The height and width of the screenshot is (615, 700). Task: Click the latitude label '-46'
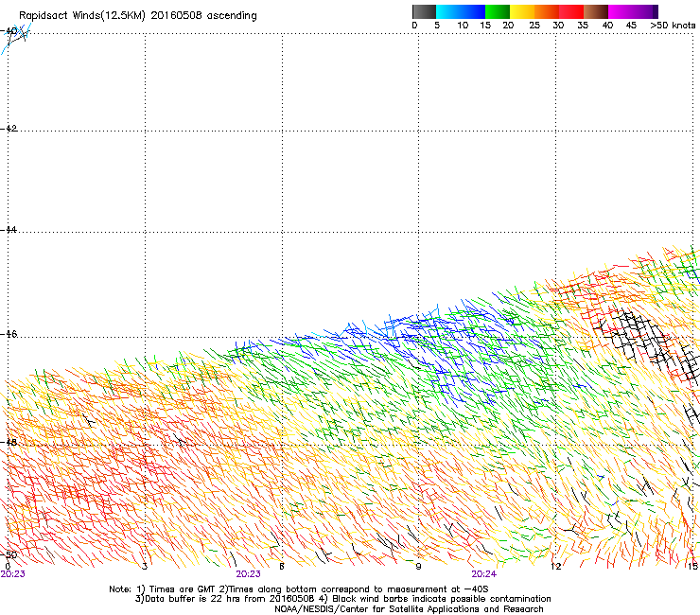pyautogui.click(x=9, y=334)
